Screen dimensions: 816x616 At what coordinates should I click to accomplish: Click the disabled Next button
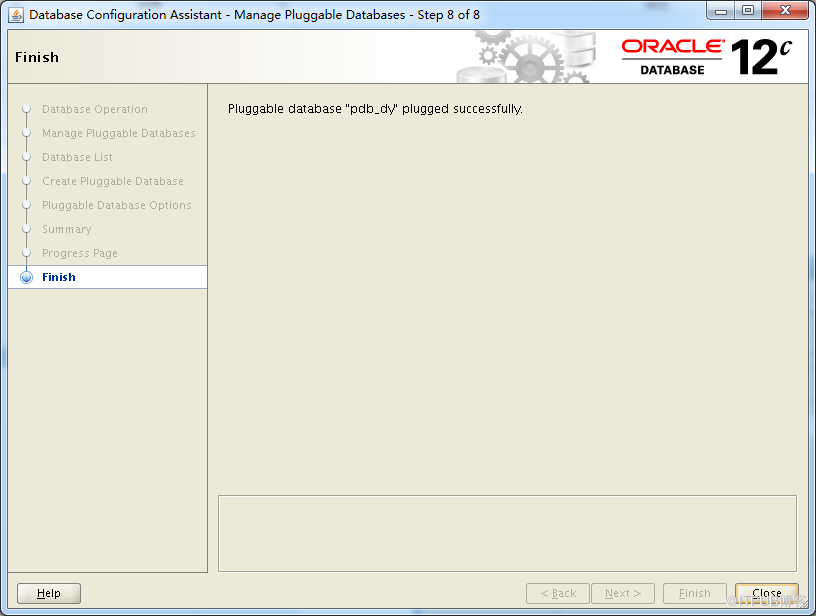(x=623, y=593)
